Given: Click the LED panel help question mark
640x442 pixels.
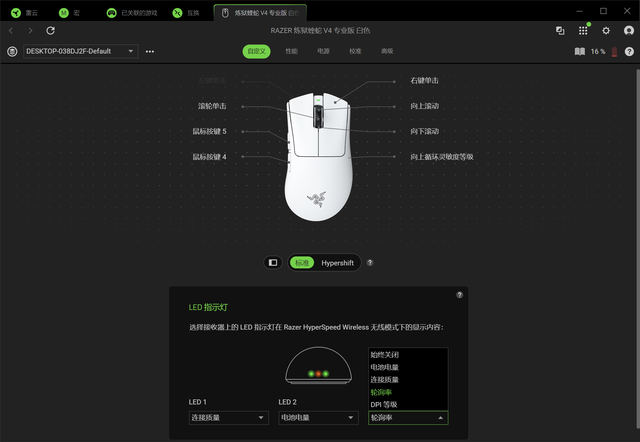Looking at the screenshot, I should [x=460, y=295].
